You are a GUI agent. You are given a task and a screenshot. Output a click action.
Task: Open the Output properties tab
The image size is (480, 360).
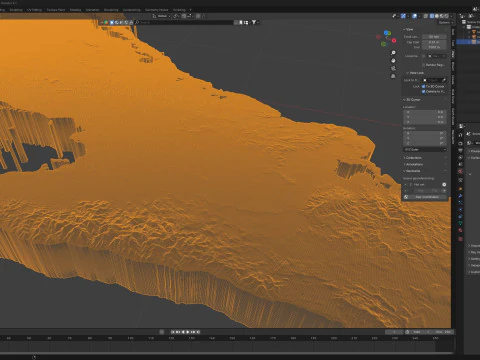pos(460,150)
